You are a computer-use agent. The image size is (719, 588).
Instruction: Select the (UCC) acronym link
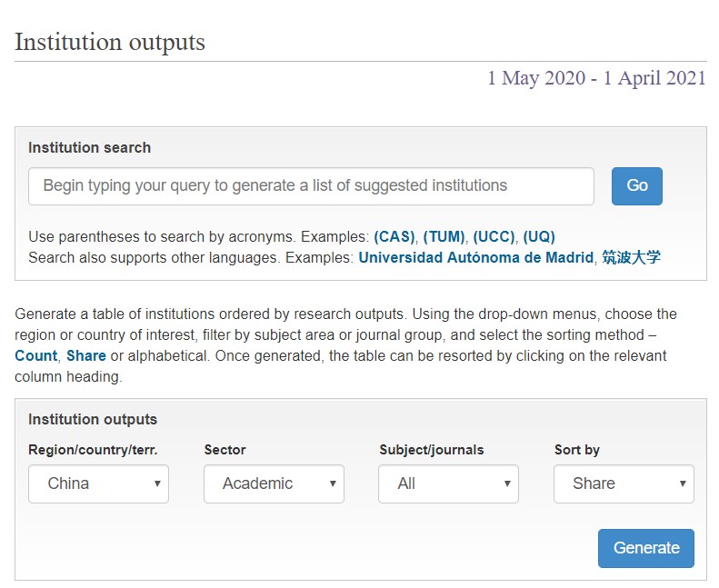(x=495, y=237)
